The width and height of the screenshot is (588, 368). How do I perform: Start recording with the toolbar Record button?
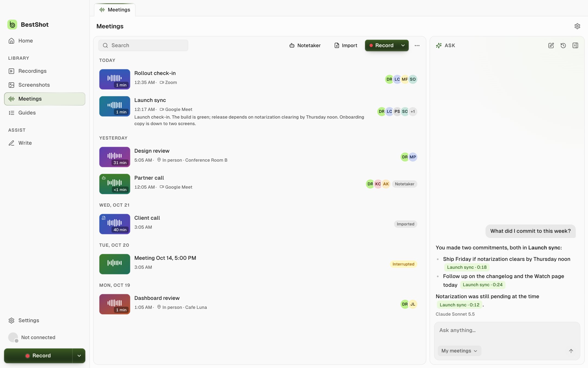click(x=381, y=46)
